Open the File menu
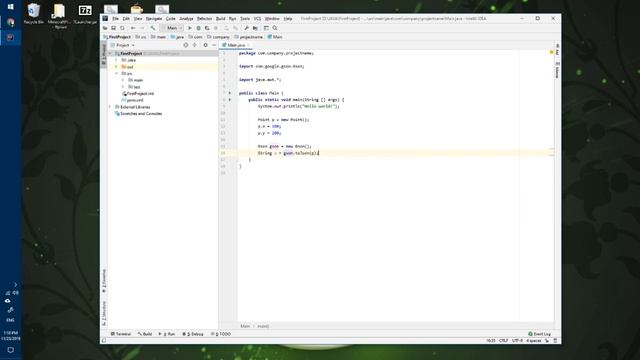Viewport: 640px width, 360px height. pyautogui.click(x=116, y=19)
